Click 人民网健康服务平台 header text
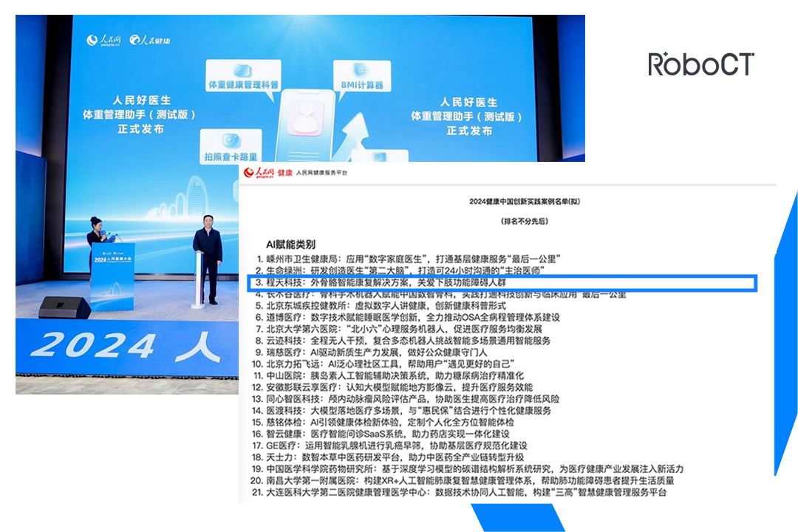Viewport: 798px width, 532px height. [x=321, y=172]
